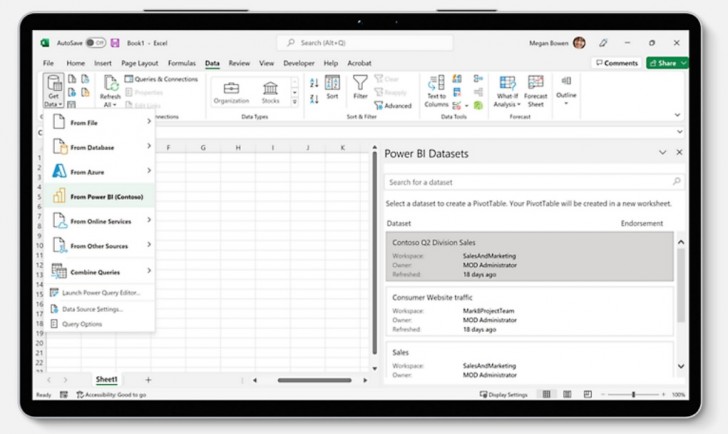
Task: Select the Organization data type
Action: pyautogui.click(x=231, y=92)
